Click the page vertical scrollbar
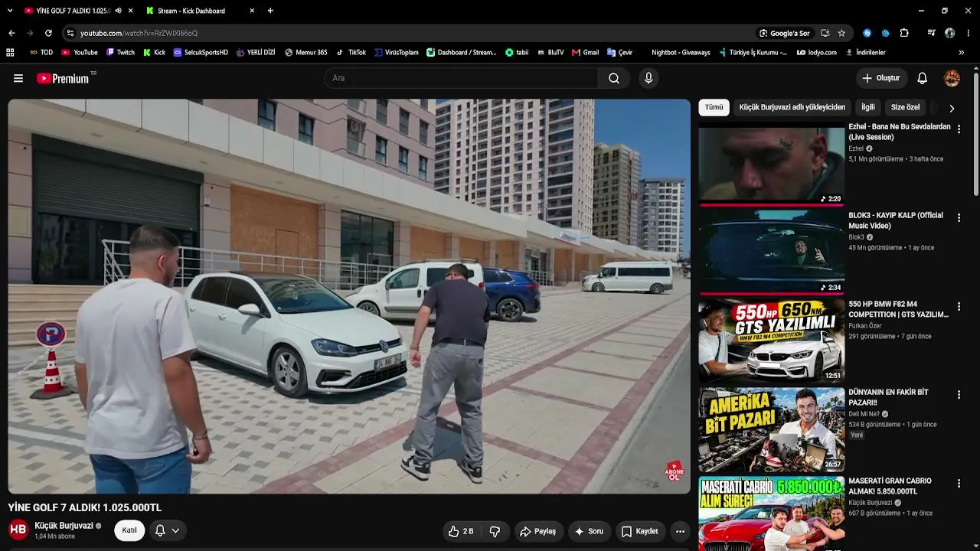The height and width of the screenshot is (551, 980). 975,134
